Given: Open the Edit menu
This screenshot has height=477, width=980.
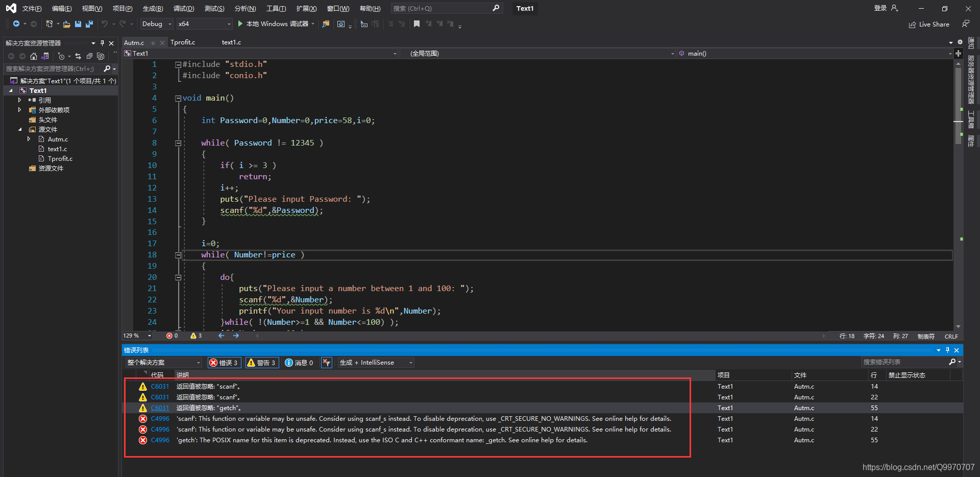Looking at the screenshot, I should point(62,9).
